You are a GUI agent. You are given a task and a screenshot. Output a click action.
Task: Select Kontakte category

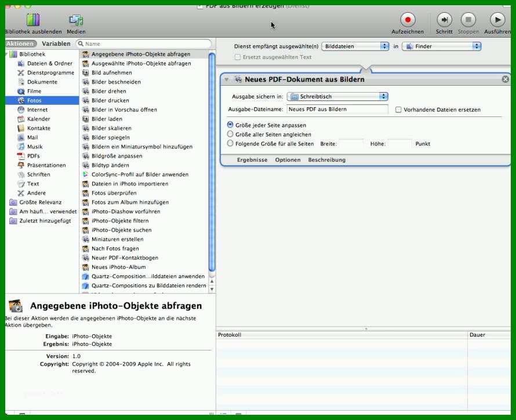click(x=34, y=128)
